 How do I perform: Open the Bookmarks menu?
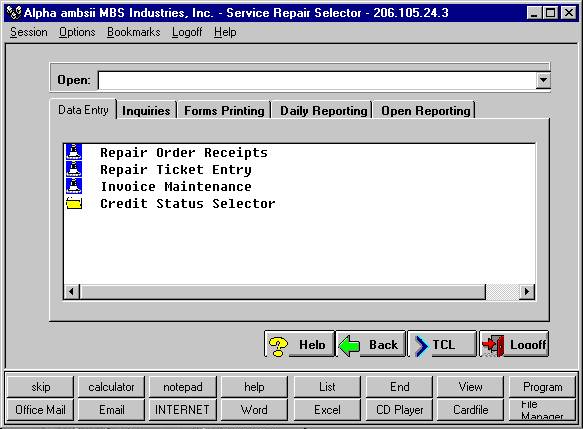[x=133, y=32]
